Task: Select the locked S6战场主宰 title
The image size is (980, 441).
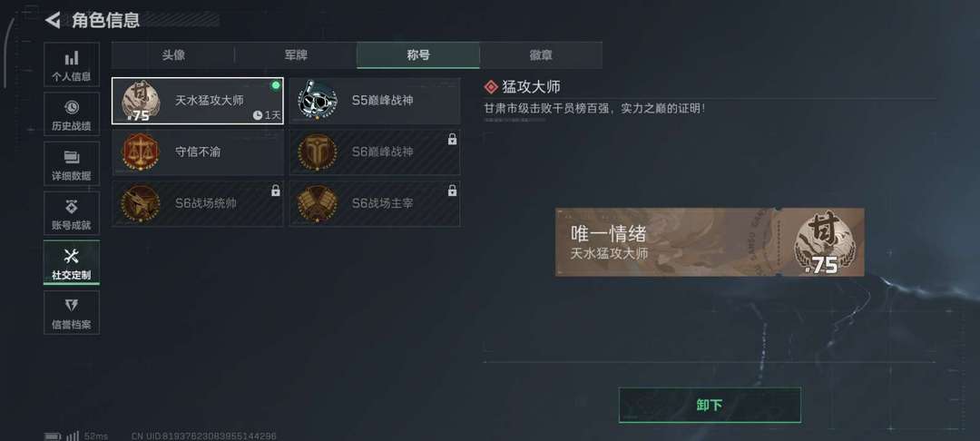Action: click(375, 203)
